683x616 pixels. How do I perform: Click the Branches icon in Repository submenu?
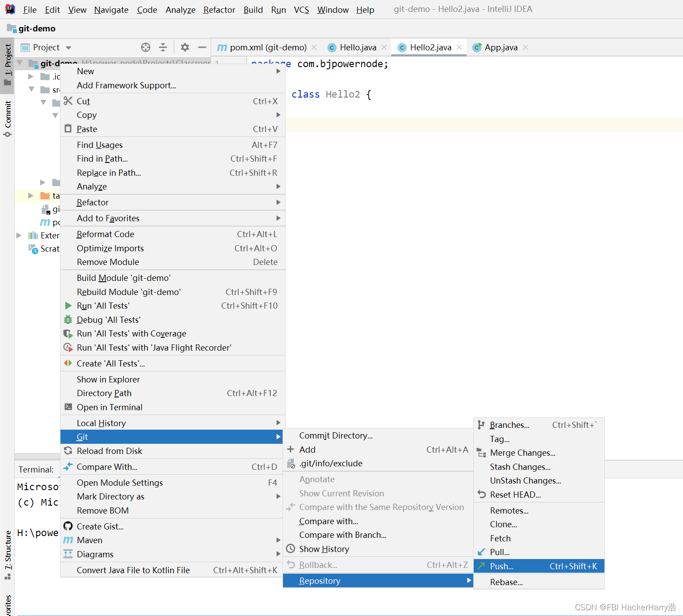[481, 425]
